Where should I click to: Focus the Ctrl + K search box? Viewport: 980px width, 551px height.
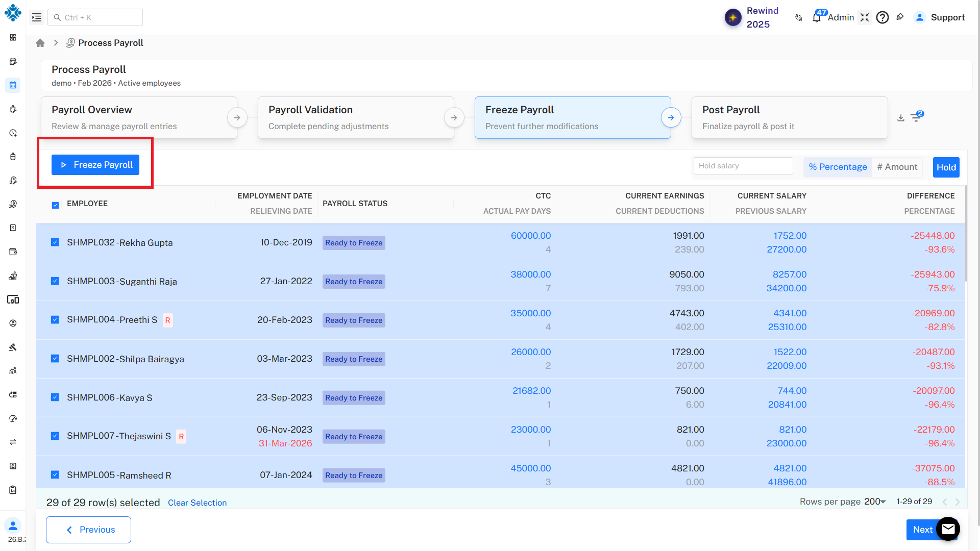pos(95,17)
